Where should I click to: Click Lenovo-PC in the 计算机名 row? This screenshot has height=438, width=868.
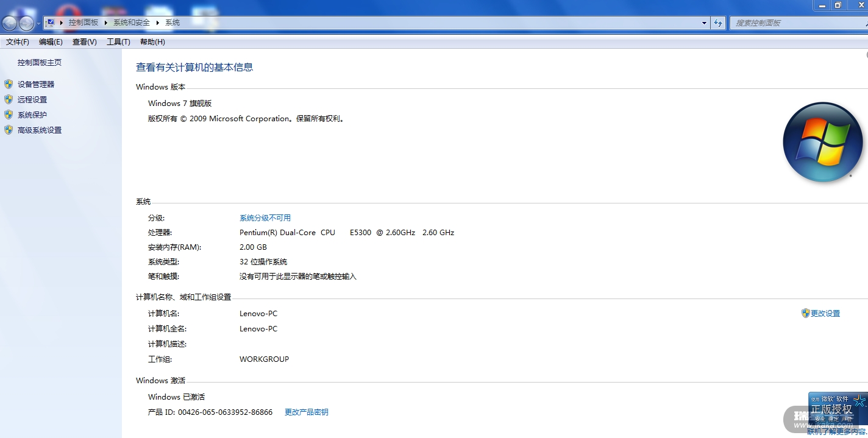(x=258, y=314)
